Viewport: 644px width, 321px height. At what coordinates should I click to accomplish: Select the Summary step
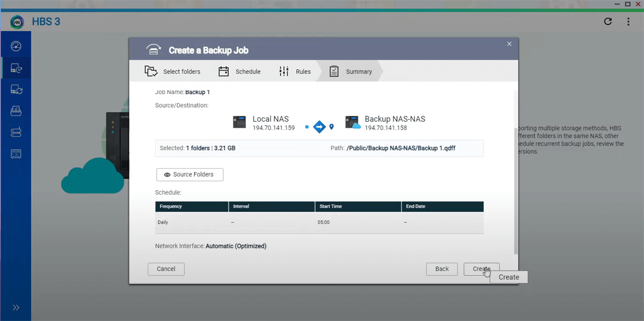pos(350,71)
